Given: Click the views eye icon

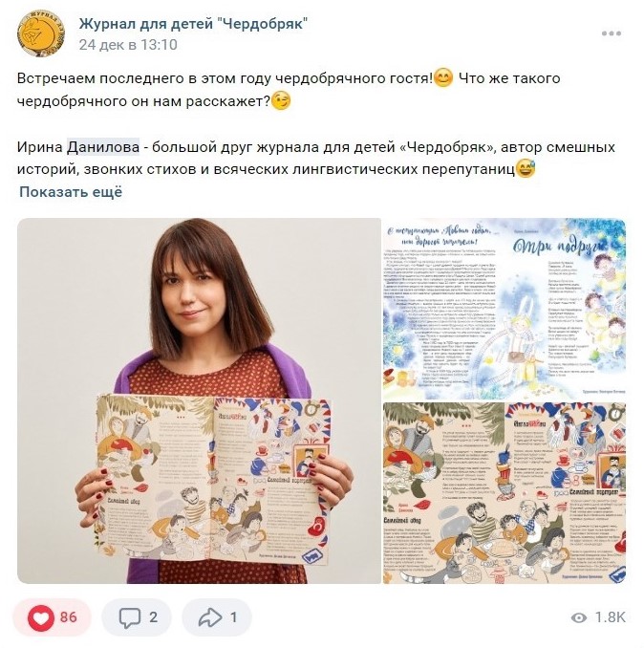Looking at the screenshot, I should [579, 617].
